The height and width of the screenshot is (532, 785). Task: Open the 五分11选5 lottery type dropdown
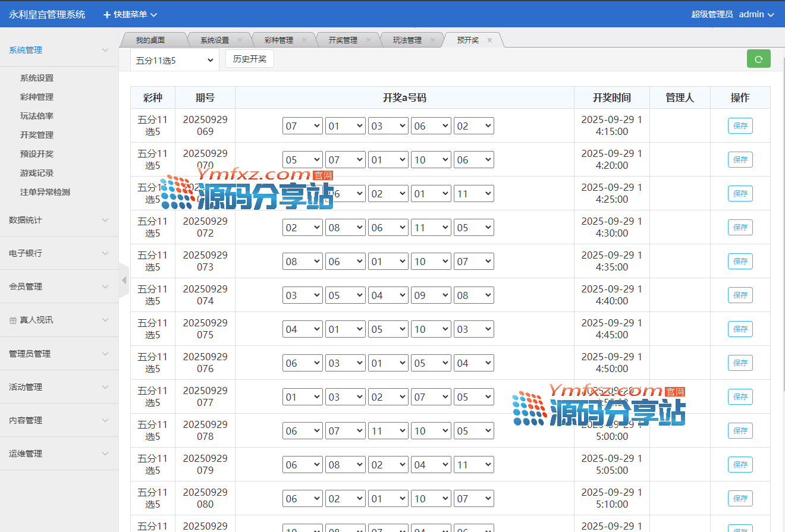pyautogui.click(x=174, y=60)
